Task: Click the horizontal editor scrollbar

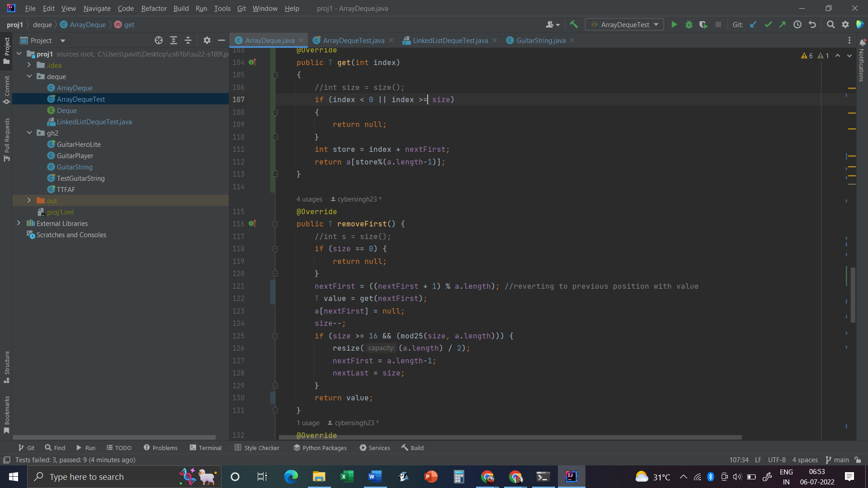Action: click(510, 437)
